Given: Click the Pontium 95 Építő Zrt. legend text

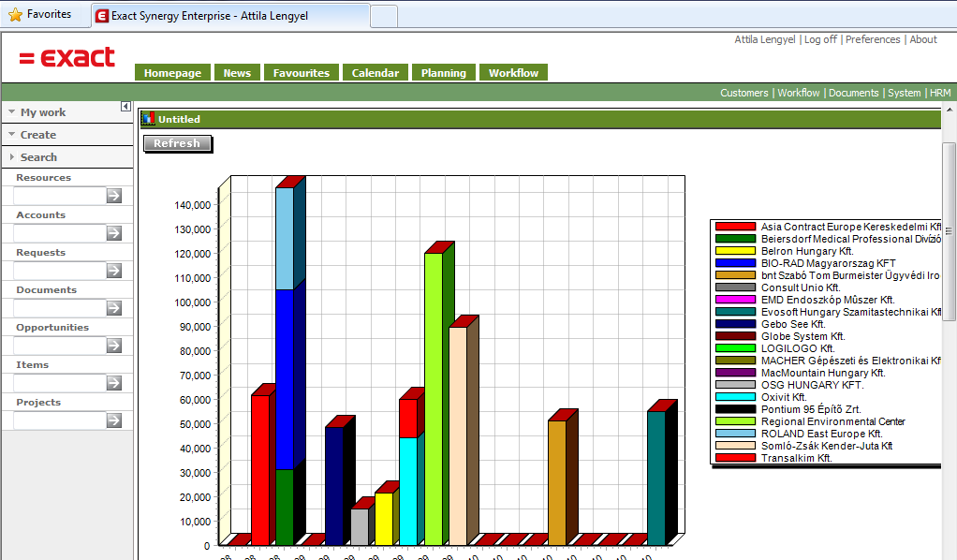Looking at the screenshot, I should (x=811, y=409).
